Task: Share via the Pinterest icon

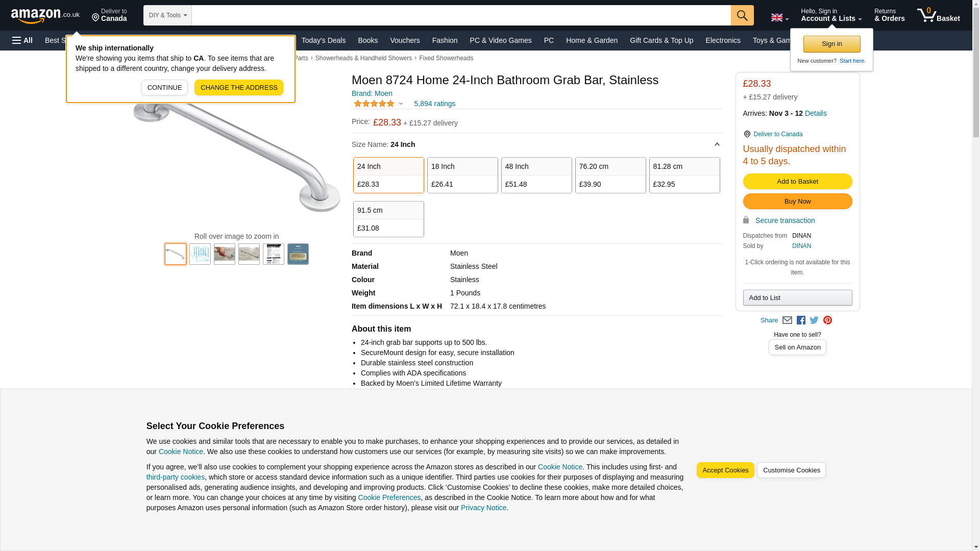Action: point(827,320)
